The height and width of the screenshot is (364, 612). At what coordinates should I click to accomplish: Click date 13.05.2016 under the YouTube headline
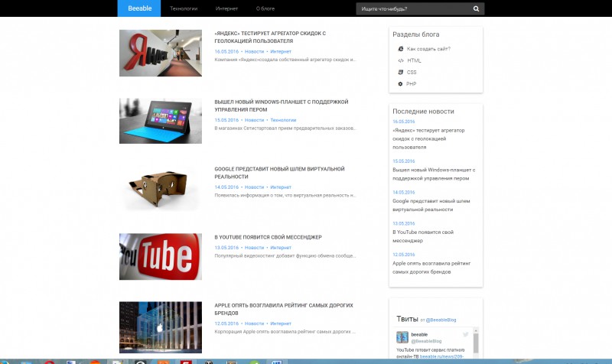[x=226, y=248]
